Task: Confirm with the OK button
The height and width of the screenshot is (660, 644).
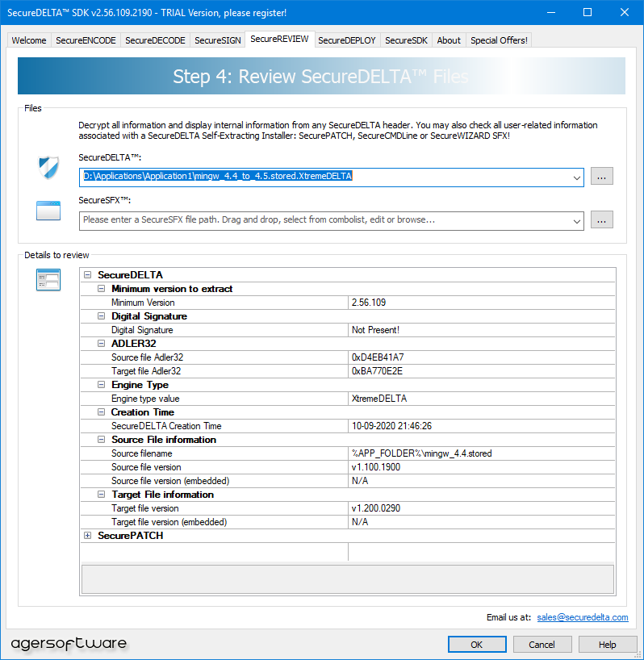Action: pos(477,645)
